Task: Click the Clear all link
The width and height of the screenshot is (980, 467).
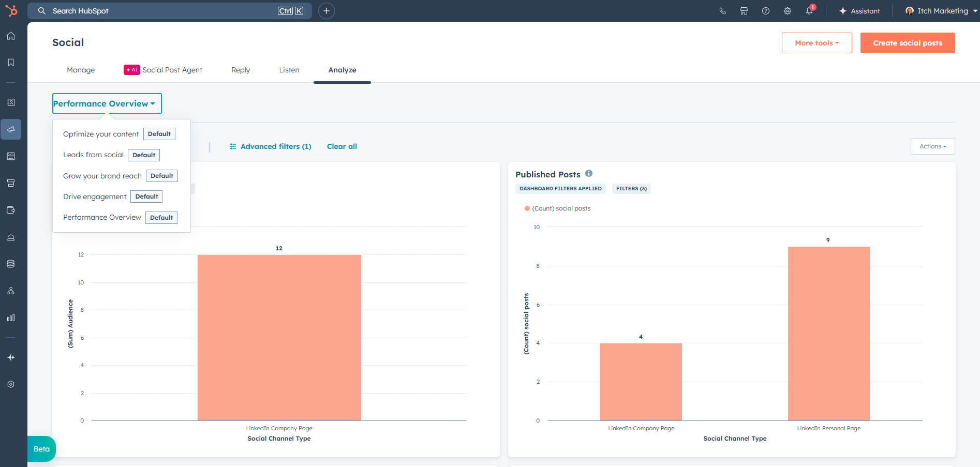Action: (342, 146)
